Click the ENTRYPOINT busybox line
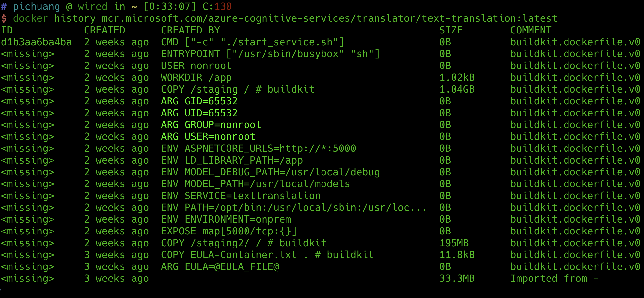Screen dimensions: 644x298 270,54
